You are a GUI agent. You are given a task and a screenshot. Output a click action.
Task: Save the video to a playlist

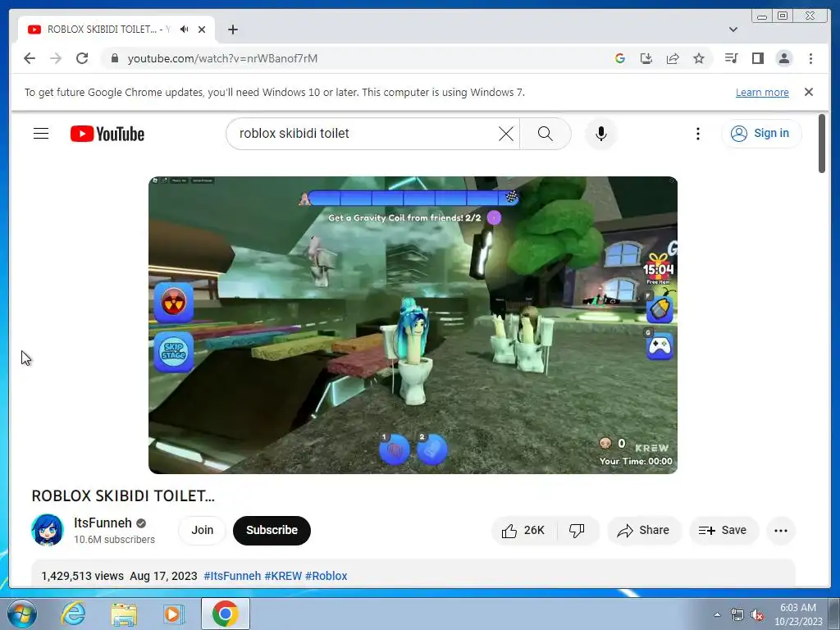click(724, 531)
